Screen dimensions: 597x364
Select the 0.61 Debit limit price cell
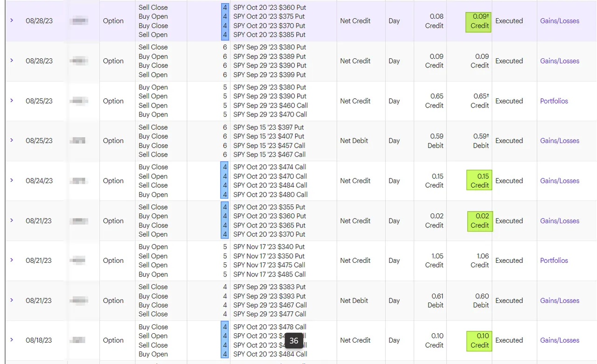[x=435, y=301]
